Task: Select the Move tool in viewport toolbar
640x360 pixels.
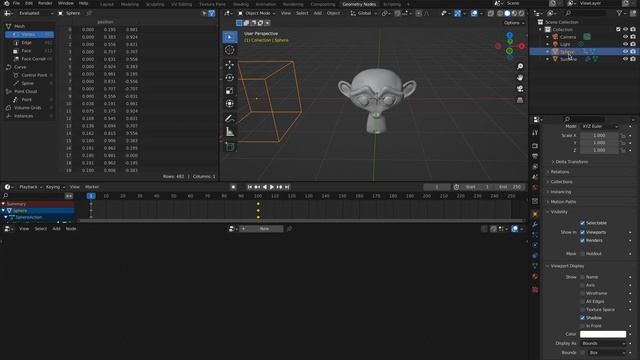Action: point(230,64)
